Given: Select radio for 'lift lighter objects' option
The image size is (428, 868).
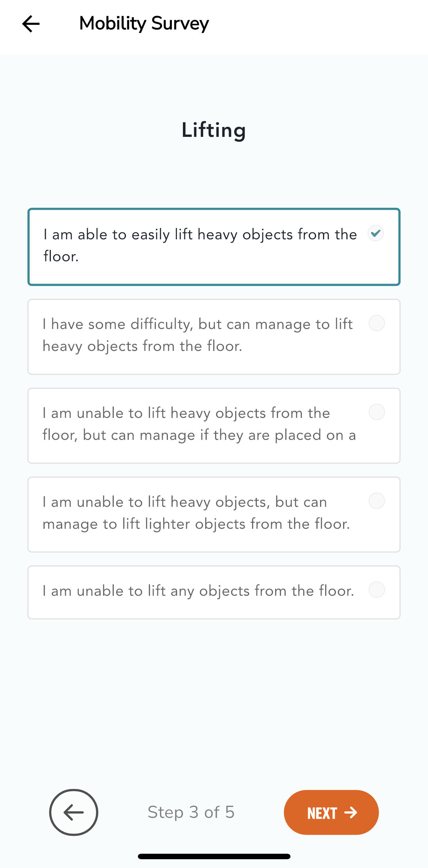Looking at the screenshot, I should (x=376, y=501).
